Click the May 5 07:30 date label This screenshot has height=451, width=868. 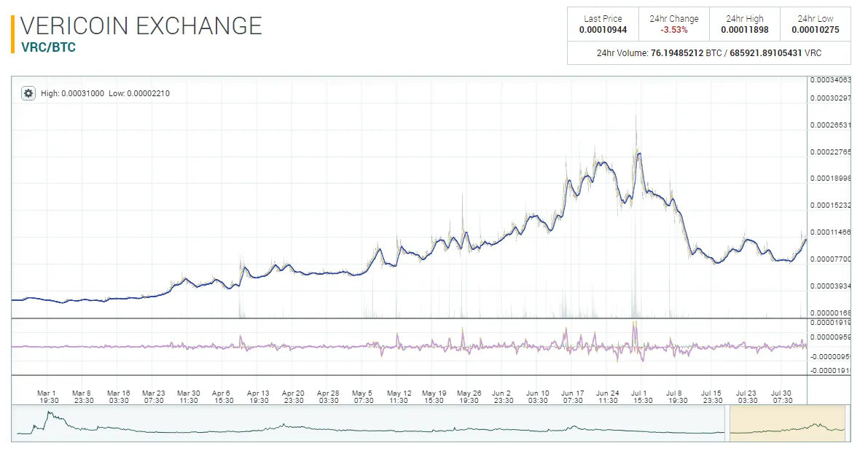(363, 397)
